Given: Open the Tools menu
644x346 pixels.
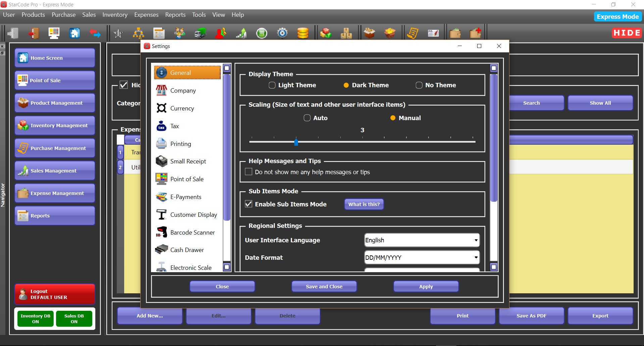Looking at the screenshot, I should tap(199, 15).
